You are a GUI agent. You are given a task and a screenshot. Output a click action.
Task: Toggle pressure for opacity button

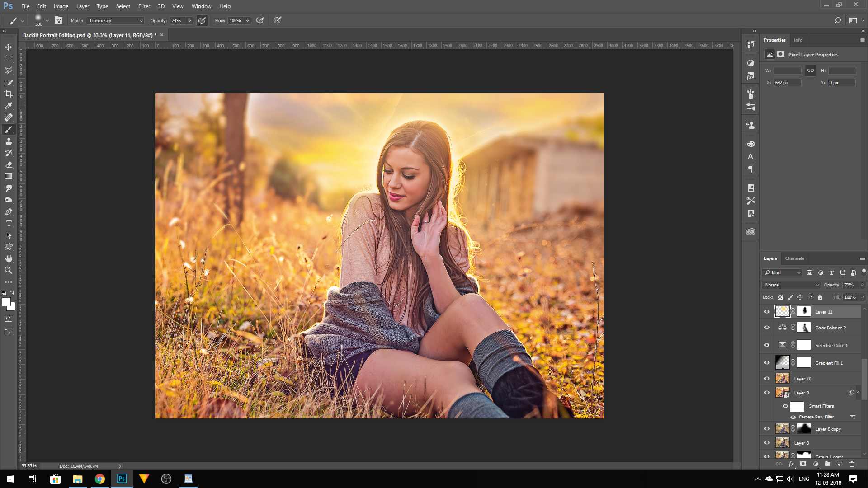coord(202,20)
